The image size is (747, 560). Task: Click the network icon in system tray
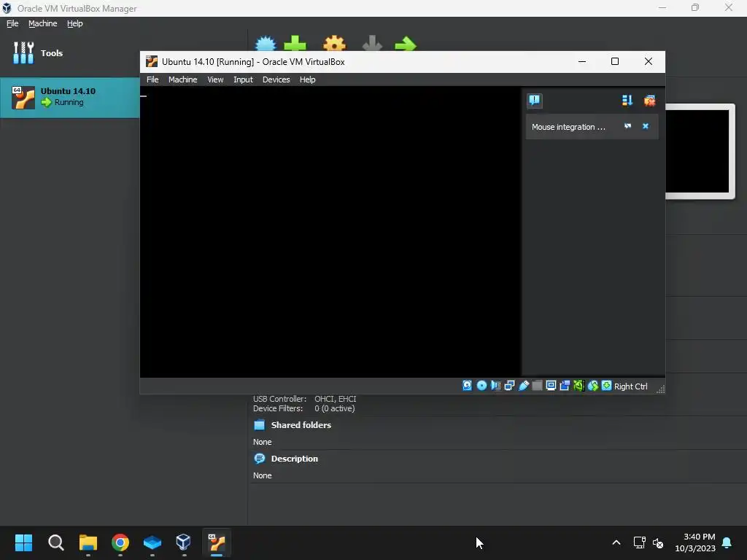coord(639,542)
